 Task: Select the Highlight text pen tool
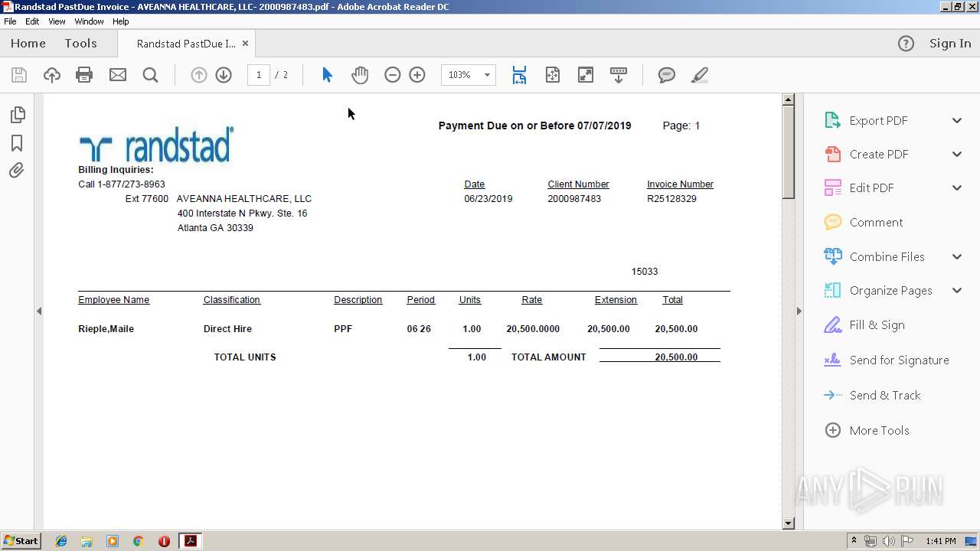[x=699, y=75]
